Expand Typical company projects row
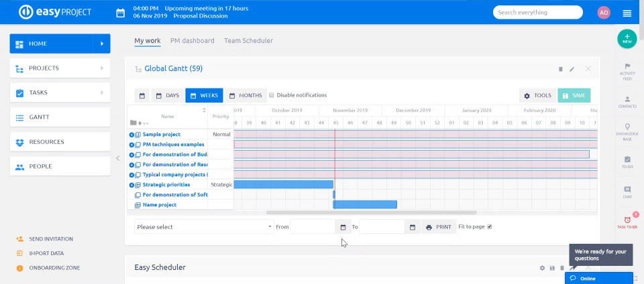Screen dimensions: 644x284 [x=132, y=175]
